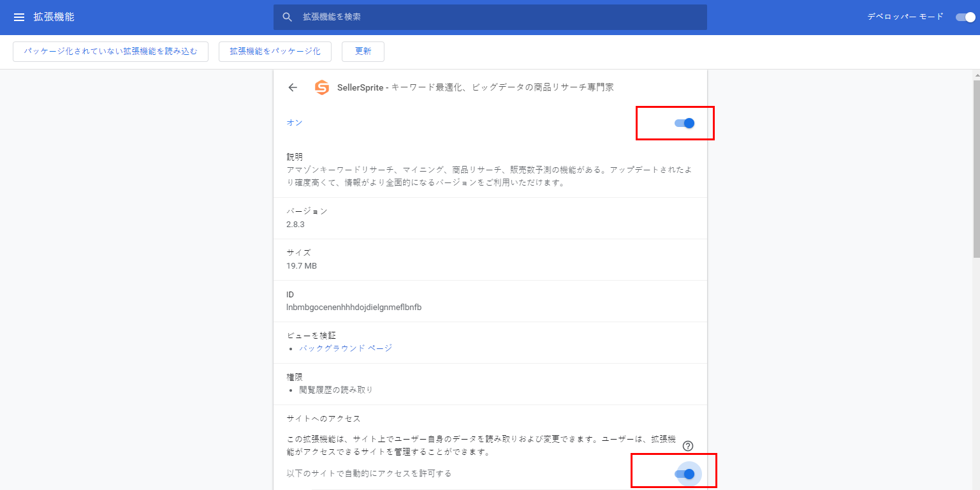
Task: Click the サイズ heading
Action: [x=298, y=253]
